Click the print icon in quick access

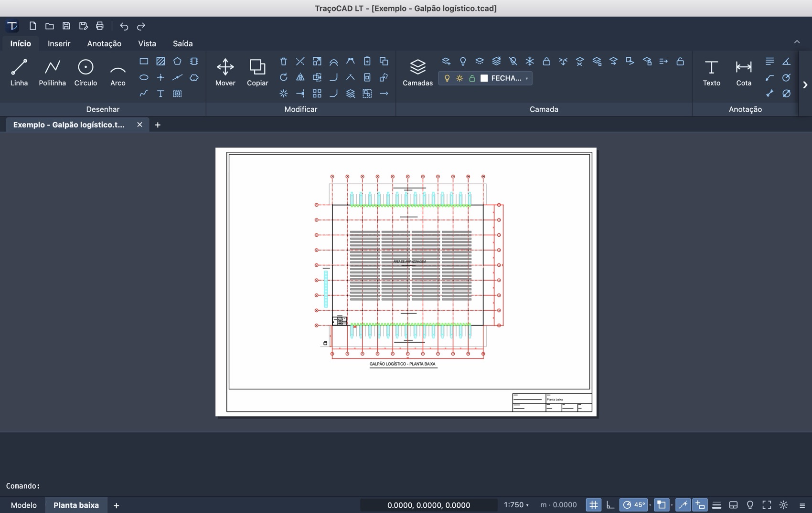tap(100, 26)
